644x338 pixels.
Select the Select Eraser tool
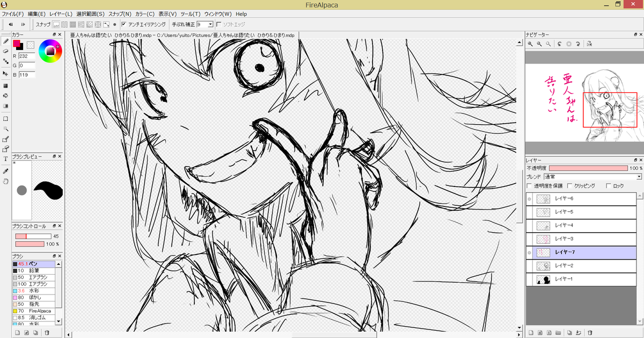pyautogui.click(x=5, y=149)
